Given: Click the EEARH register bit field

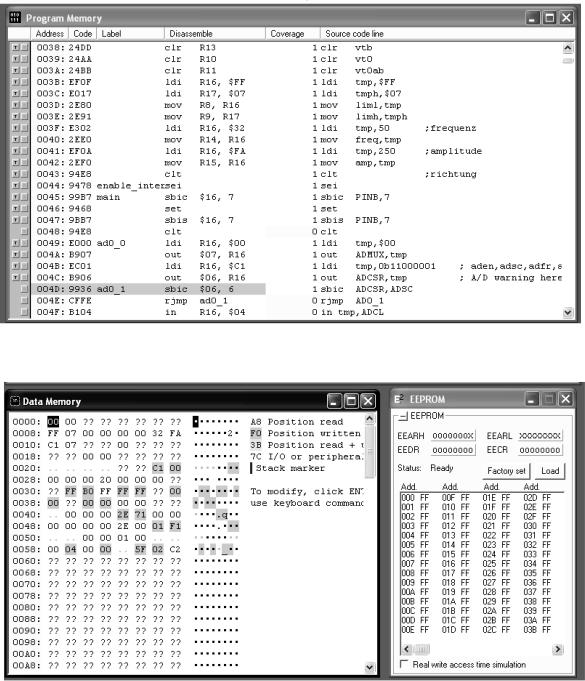Looking at the screenshot, I should [453, 436].
